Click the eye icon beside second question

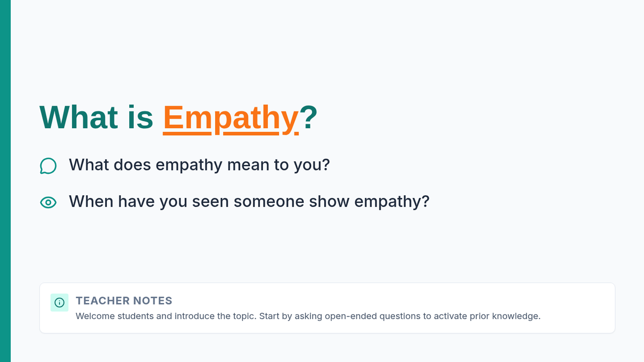(48, 202)
